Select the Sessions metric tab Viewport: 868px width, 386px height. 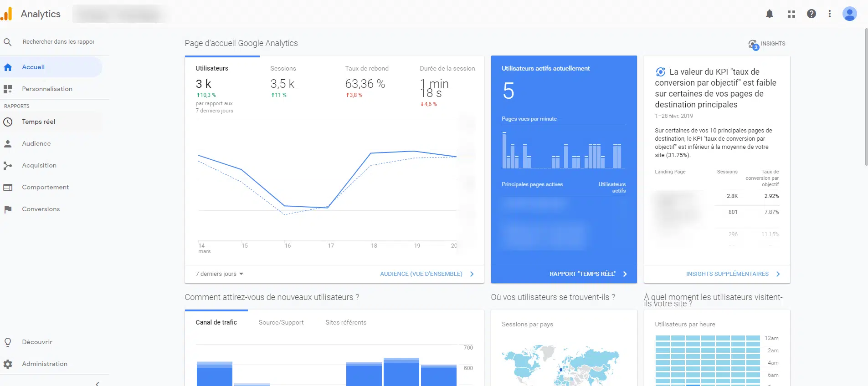(283, 69)
